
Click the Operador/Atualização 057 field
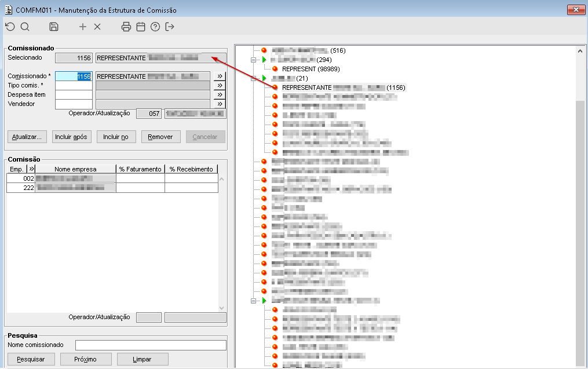click(149, 114)
